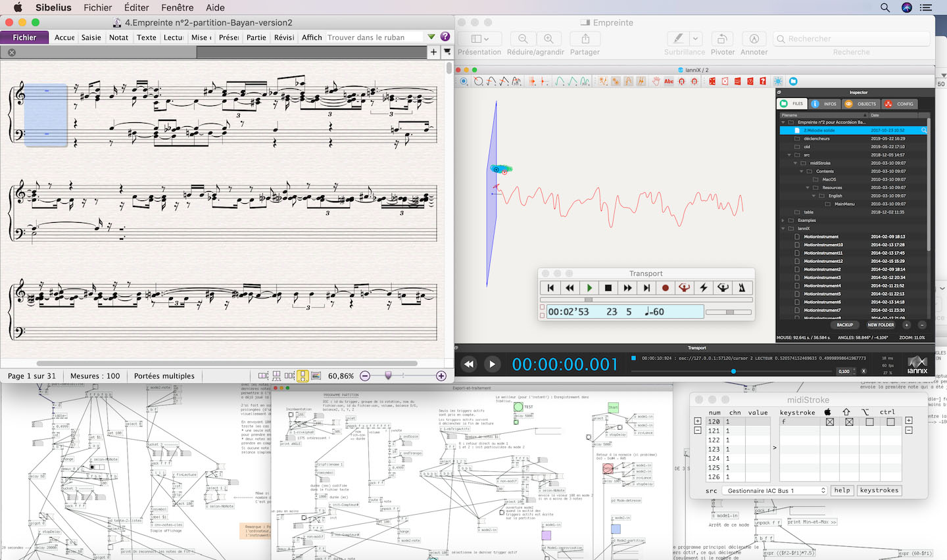This screenshot has height=560, width=947.
Task: Switch to OBJECTS tab in IanniX Inspector
Action: tap(861, 104)
